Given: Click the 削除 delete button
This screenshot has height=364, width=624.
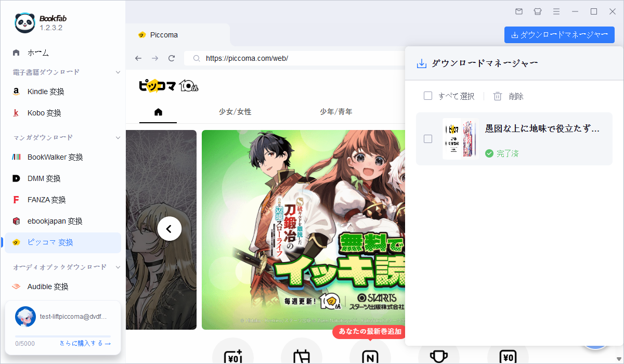Looking at the screenshot, I should click(x=509, y=96).
